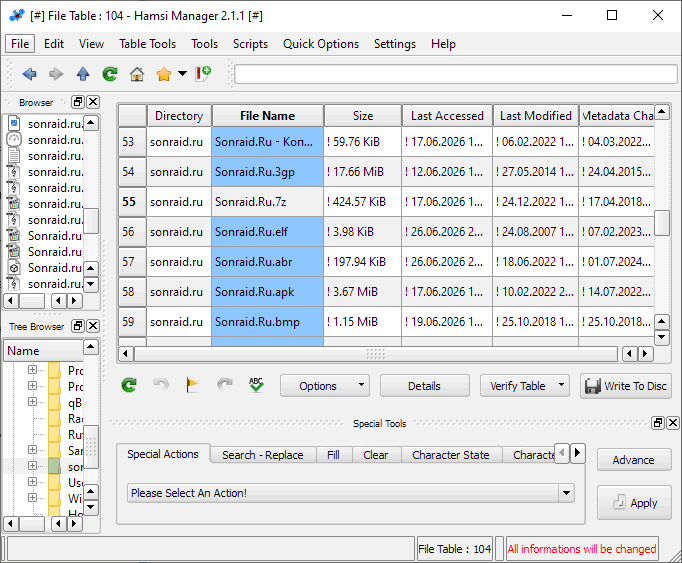Sort by the File Name column header
Image resolution: width=682 pixels, height=563 pixels.
[x=267, y=116]
